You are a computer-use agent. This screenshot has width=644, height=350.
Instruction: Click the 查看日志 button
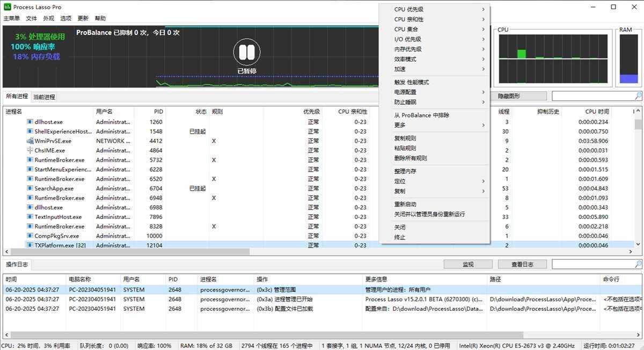tap(522, 264)
